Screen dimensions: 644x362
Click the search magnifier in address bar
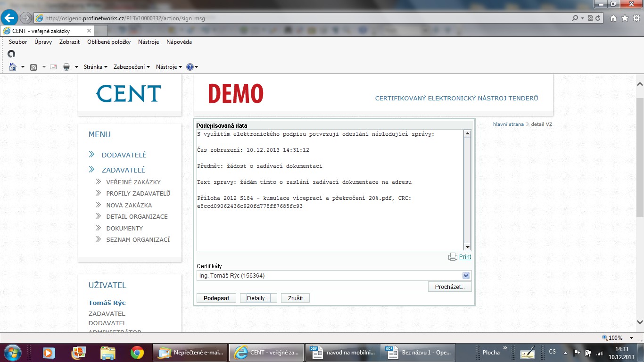575,18
